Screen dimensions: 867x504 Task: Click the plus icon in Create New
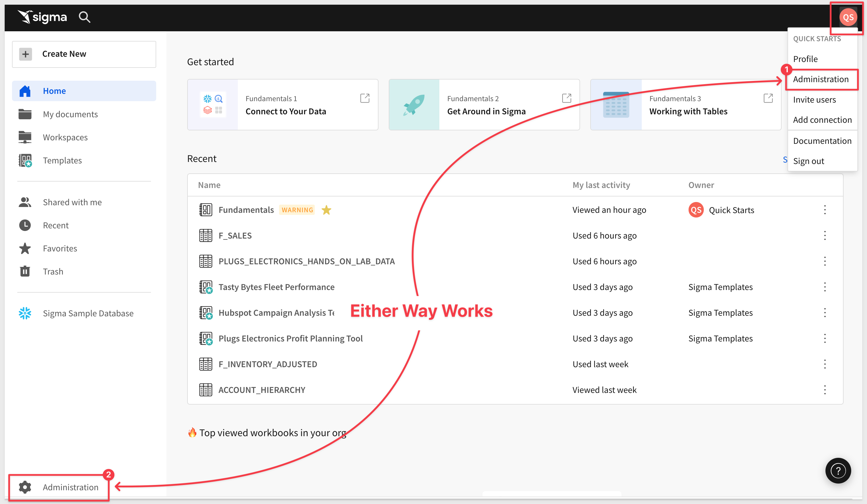tap(25, 54)
